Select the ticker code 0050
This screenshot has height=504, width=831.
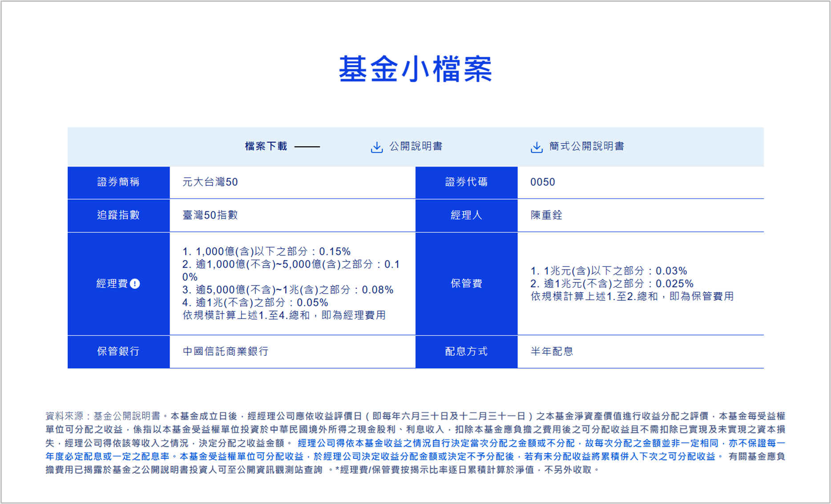pos(542,182)
